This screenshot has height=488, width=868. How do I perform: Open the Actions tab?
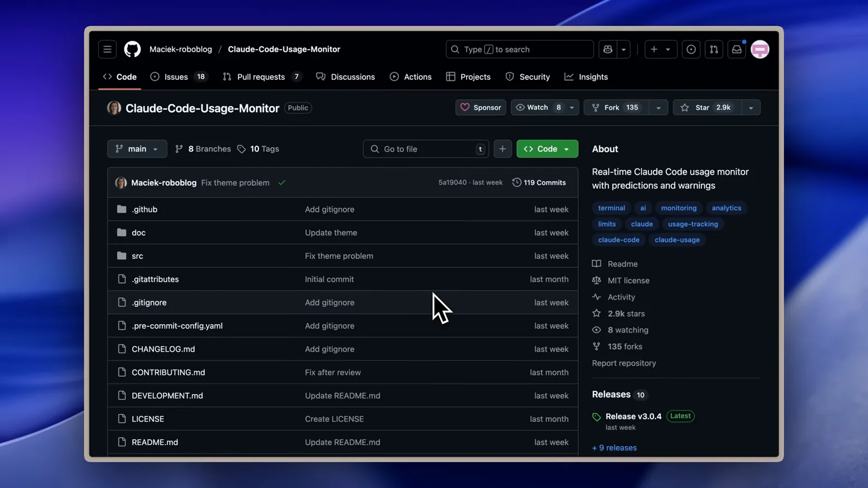[411, 77]
